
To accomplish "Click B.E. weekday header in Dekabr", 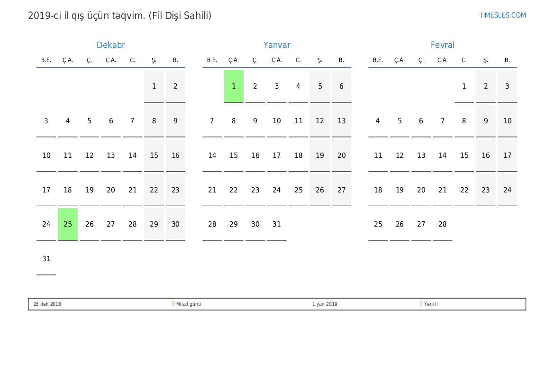I will pos(46,60).
